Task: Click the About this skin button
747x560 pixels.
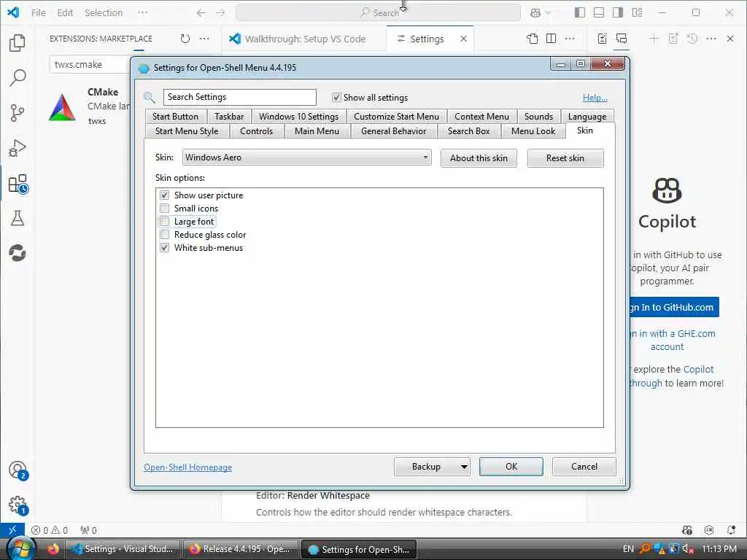Action: coord(479,158)
